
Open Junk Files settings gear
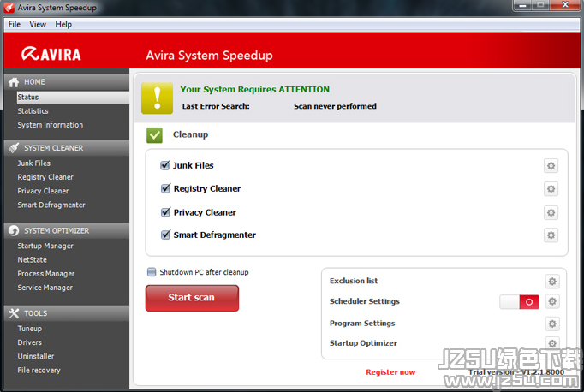551,166
